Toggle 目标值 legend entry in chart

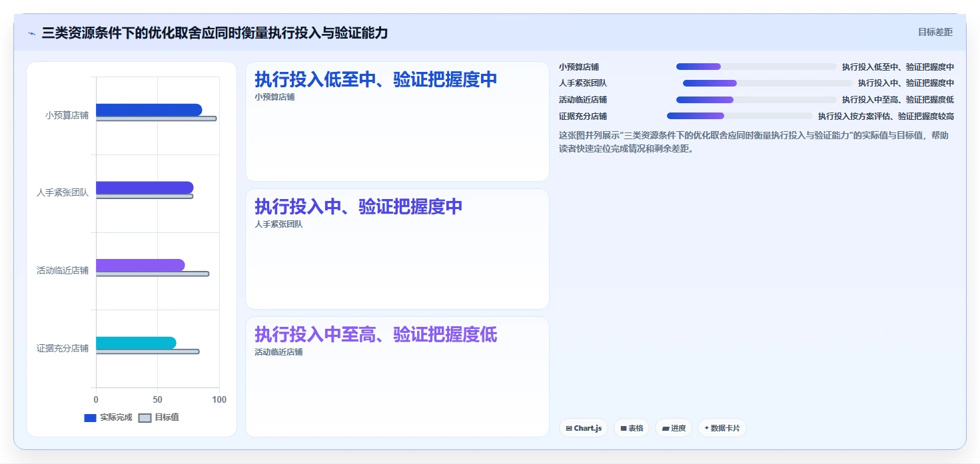pyautogui.click(x=159, y=417)
